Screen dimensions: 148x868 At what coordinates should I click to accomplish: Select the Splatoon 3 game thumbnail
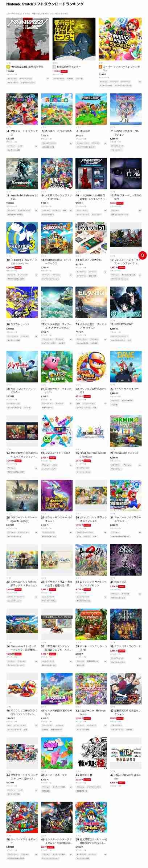pyautogui.click(x=22, y=302)
